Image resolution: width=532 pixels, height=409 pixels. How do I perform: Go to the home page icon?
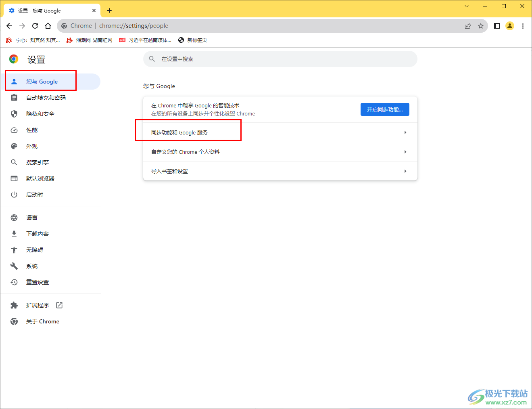point(48,26)
